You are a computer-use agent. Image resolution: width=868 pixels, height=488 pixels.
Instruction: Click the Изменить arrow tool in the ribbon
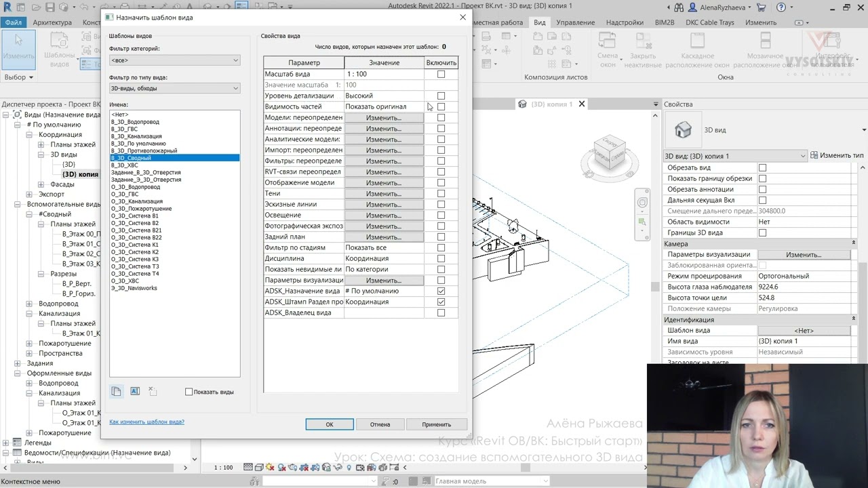click(18, 49)
